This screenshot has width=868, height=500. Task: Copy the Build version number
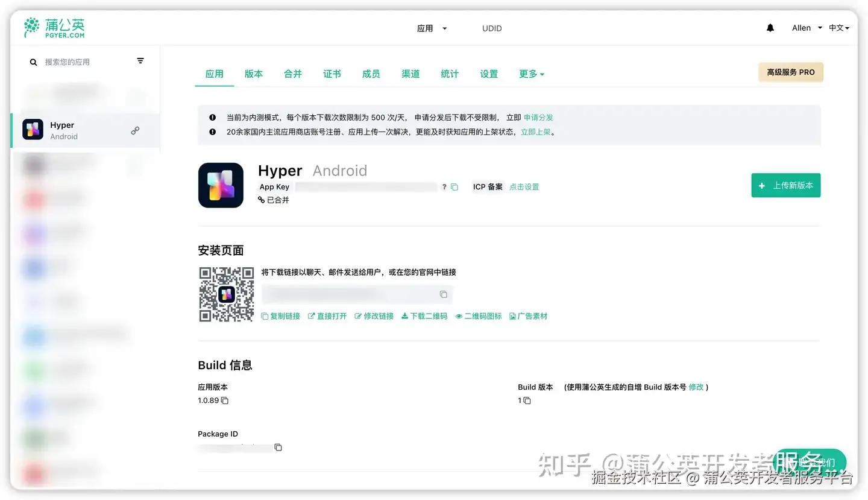pos(527,400)
